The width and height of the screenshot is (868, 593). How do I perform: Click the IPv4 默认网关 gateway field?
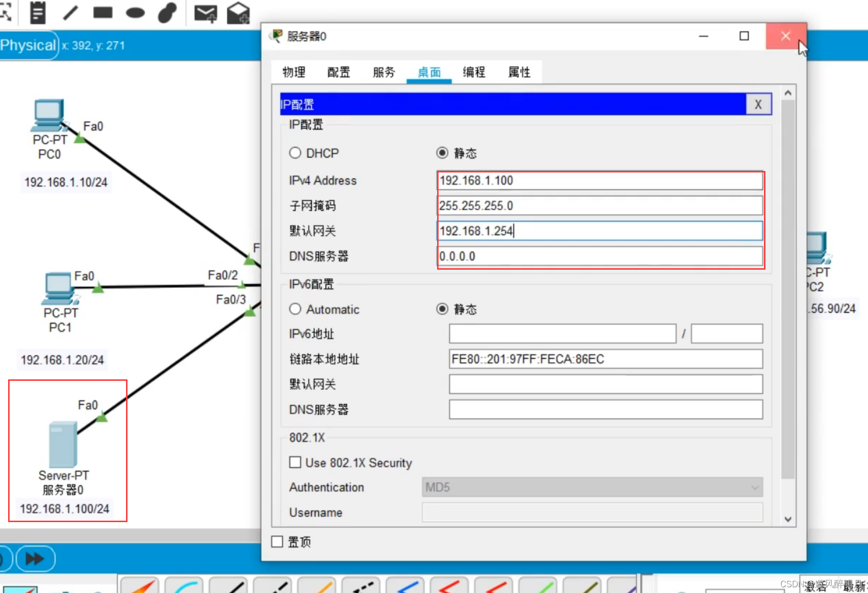(x=600, y=231)
